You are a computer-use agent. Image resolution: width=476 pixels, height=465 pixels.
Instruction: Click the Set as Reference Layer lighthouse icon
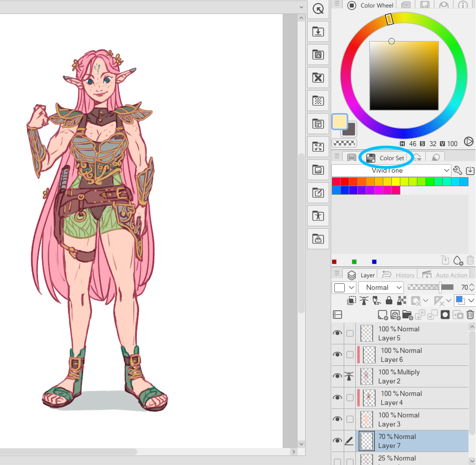[x=364, y=301]
